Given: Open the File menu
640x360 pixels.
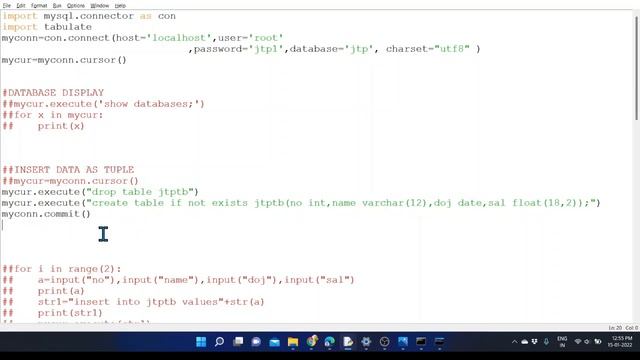Looking at the screenshot, I should coord(7,6).
